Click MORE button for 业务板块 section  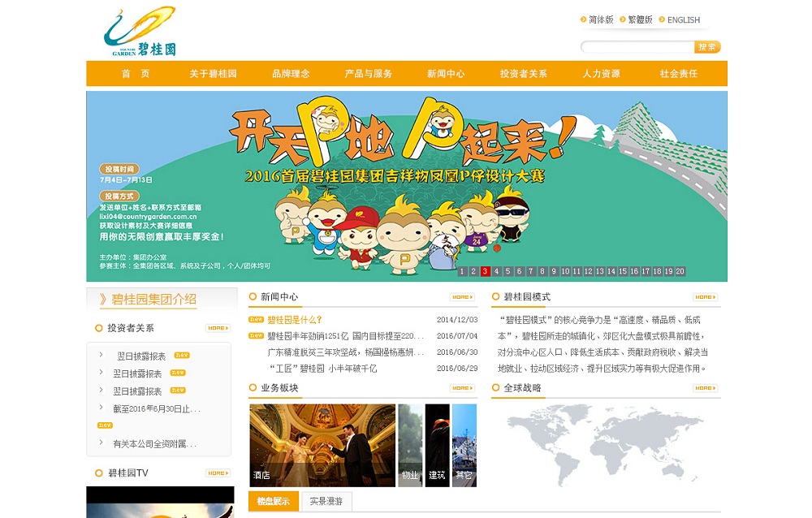click(x=462, y=388)
